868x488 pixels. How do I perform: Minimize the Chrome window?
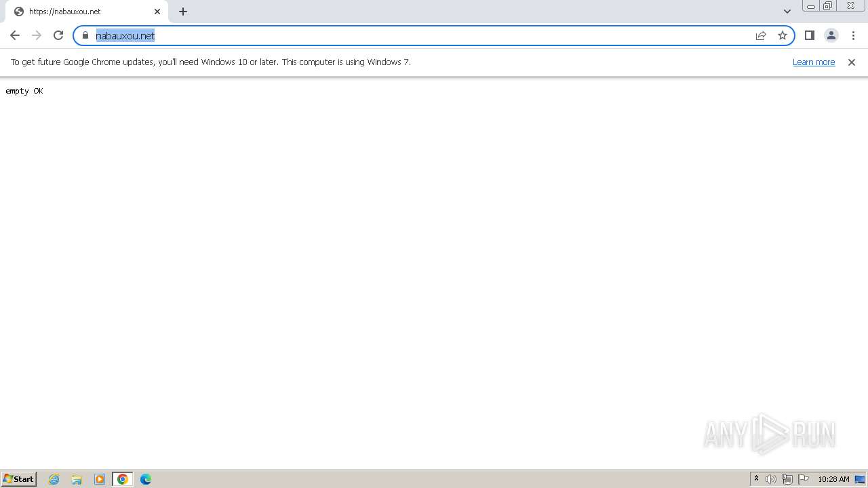tap(811, 6)
